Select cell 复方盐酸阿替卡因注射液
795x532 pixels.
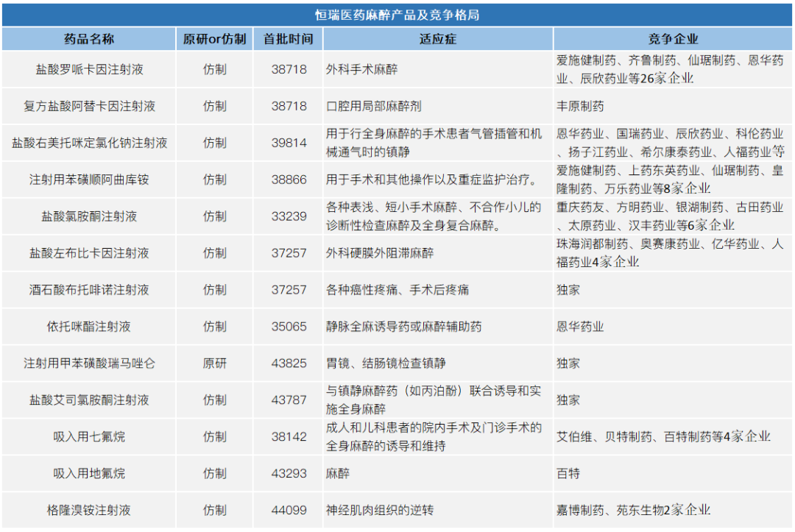89,107
